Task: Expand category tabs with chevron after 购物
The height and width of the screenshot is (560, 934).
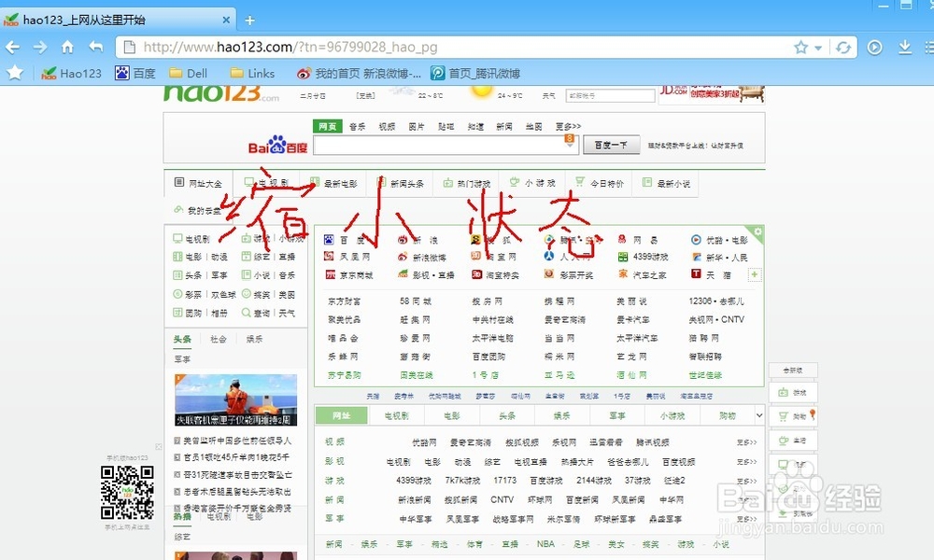Action: 759,415
